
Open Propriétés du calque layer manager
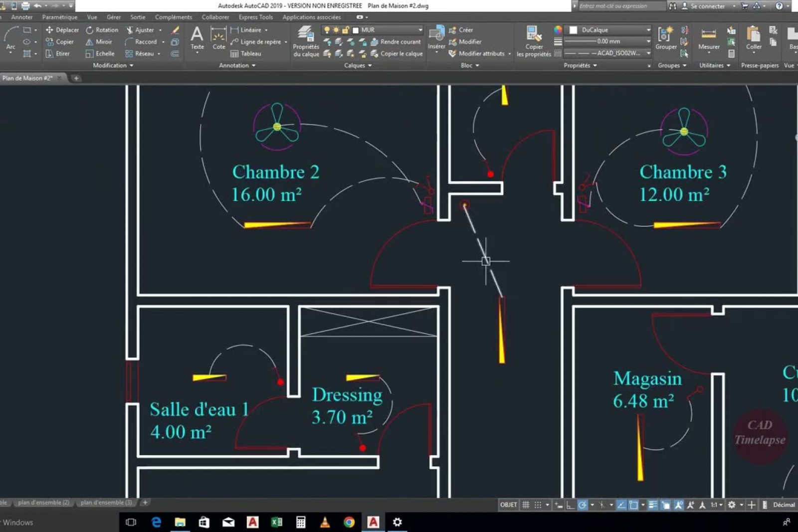(306, 41)
